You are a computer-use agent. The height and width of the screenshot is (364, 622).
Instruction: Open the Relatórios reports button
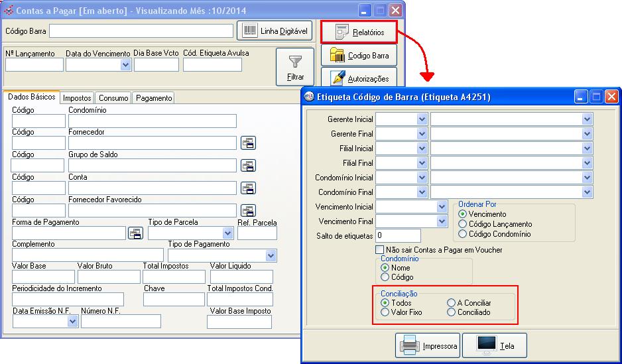tap(359, 32)
